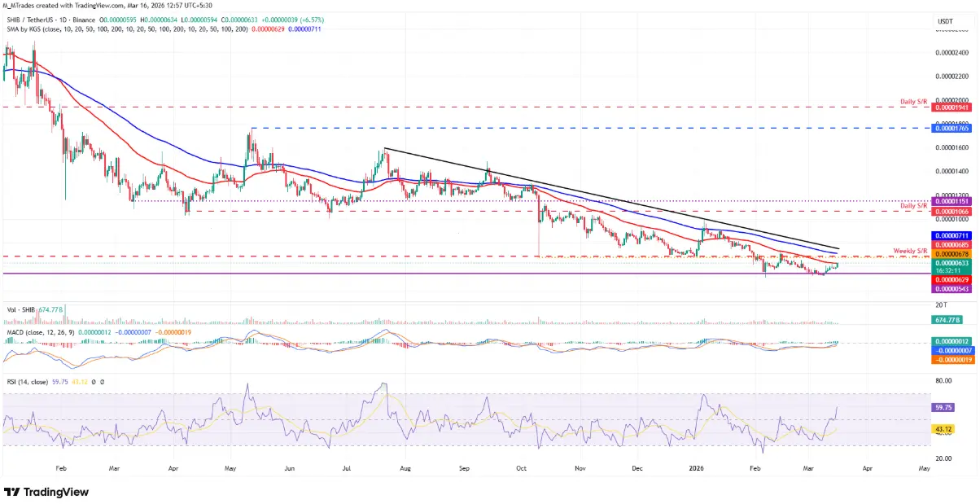Select the RSI (14, close) legend
The width and height of the screenshot is (980, 504).
point(28,381)
